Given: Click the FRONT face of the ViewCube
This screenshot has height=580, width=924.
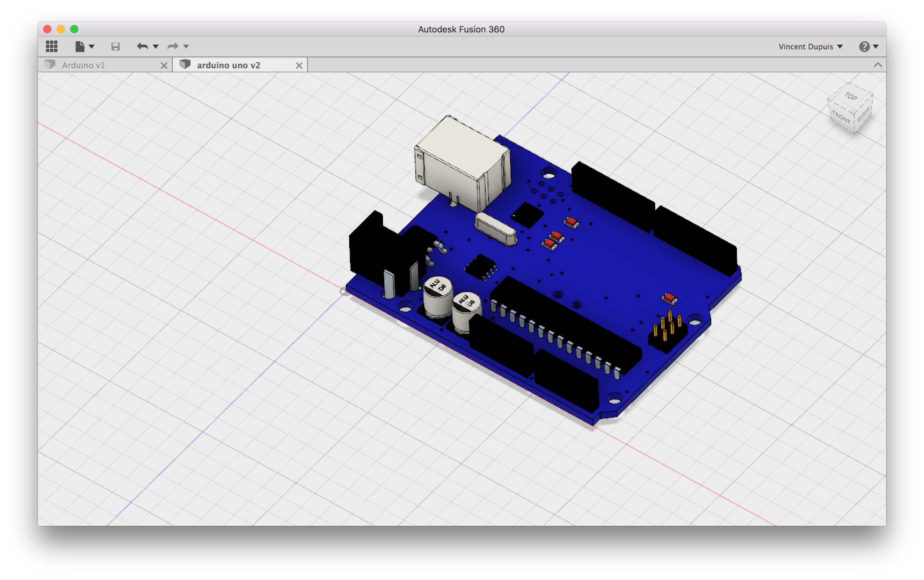Looking at the screenshot, I should (842, 117).
